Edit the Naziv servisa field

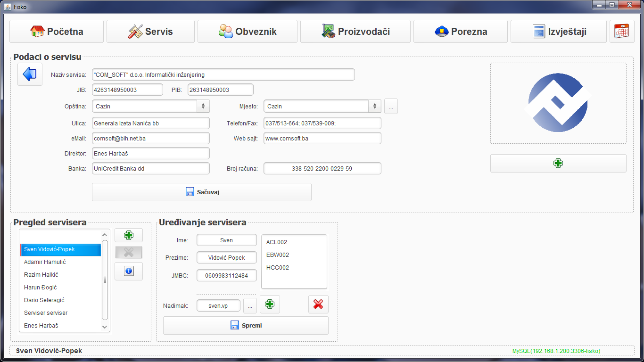click(x=223, y=74)
